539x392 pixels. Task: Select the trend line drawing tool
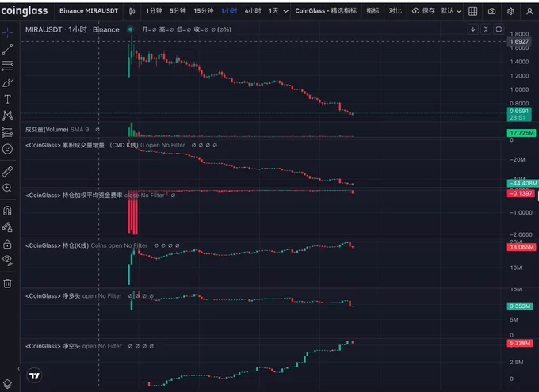pos(8,49)
